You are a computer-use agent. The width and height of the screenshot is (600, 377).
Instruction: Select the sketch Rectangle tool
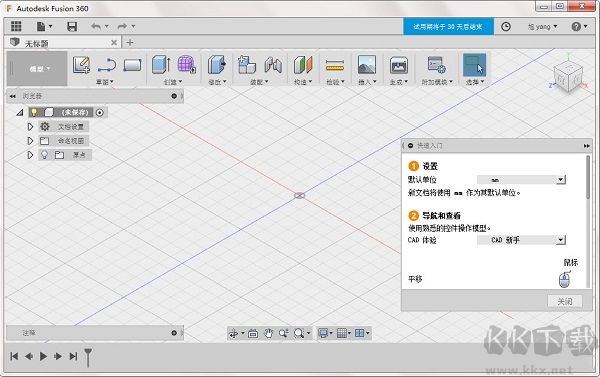[x=132, y=65]
